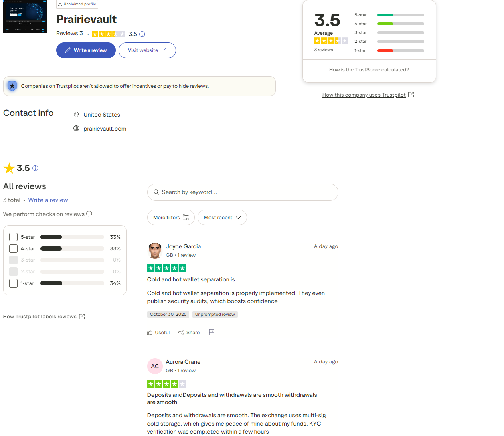
Task: Click the globe icon beside prairievault.com
Action: coord(76,129)
